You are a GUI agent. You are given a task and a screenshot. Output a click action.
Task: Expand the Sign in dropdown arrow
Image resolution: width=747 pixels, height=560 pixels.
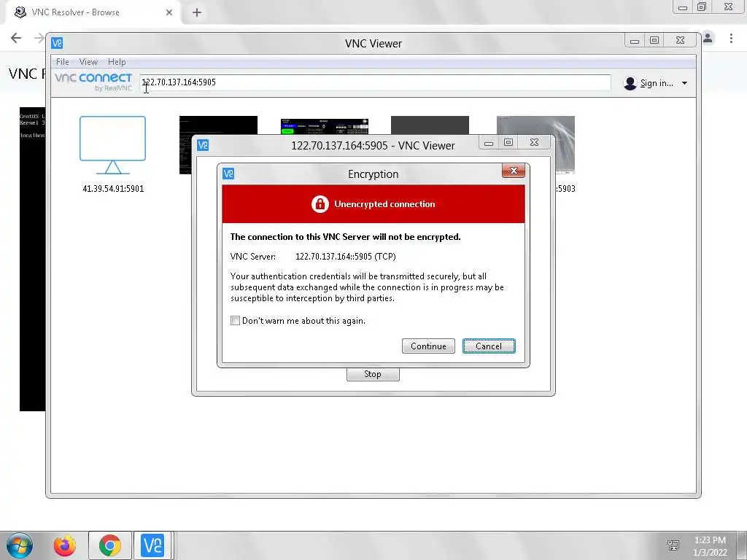[x=684, y=83]
